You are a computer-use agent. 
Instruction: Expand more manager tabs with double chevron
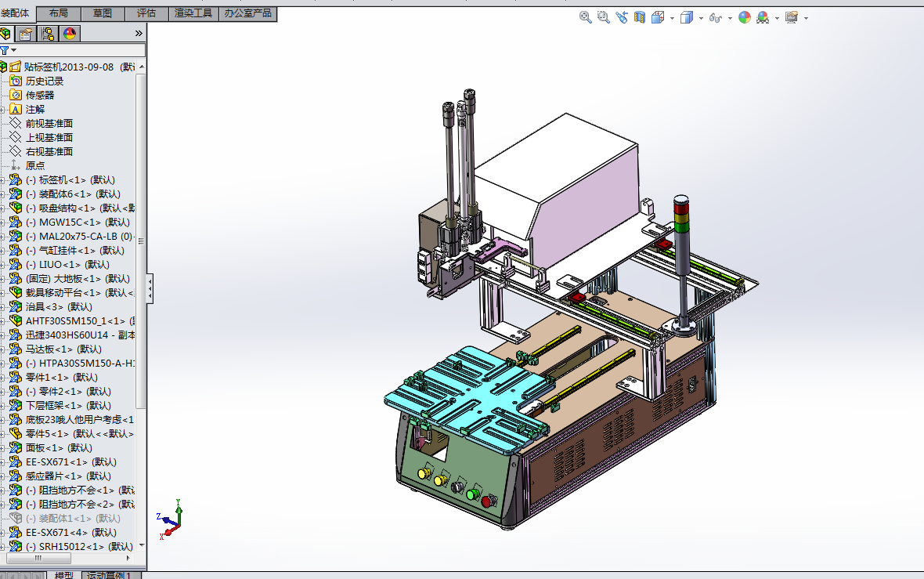pyautogui.click(x=139, y=34)
